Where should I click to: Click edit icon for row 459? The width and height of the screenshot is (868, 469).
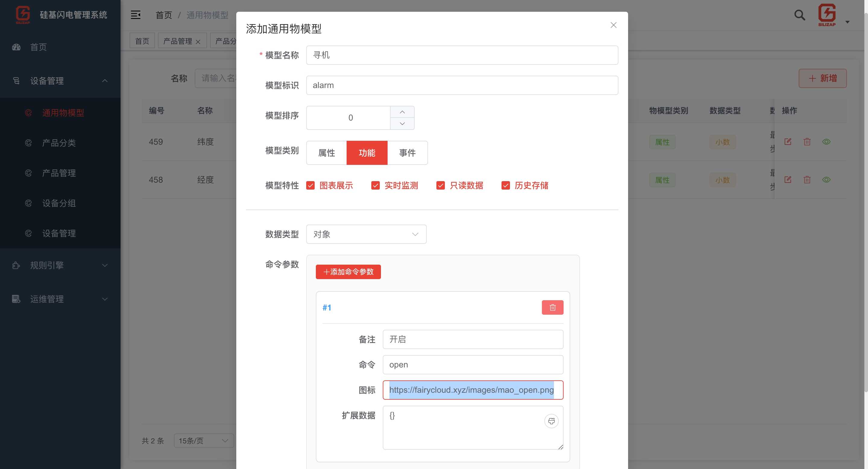[788, 141]
